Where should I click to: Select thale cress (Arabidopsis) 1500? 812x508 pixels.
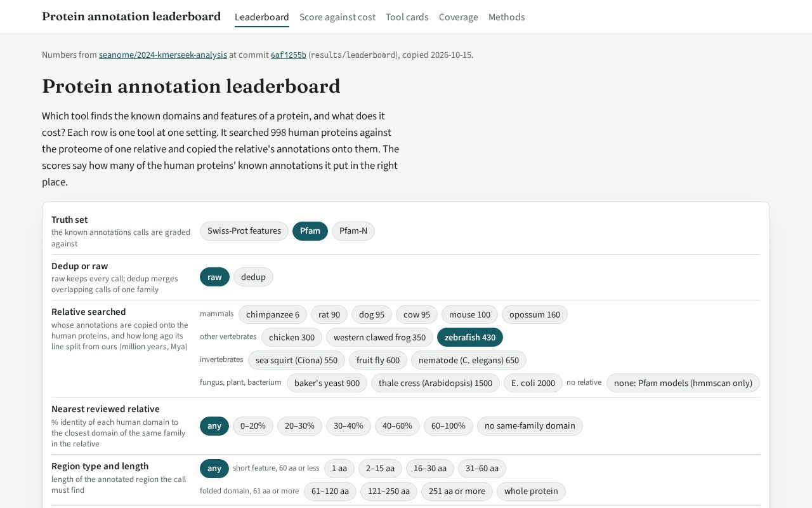coord(435,383)
